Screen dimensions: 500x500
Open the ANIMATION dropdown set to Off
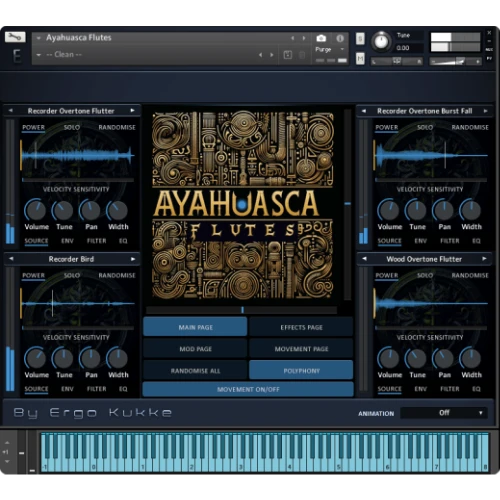tap(444, 413)
